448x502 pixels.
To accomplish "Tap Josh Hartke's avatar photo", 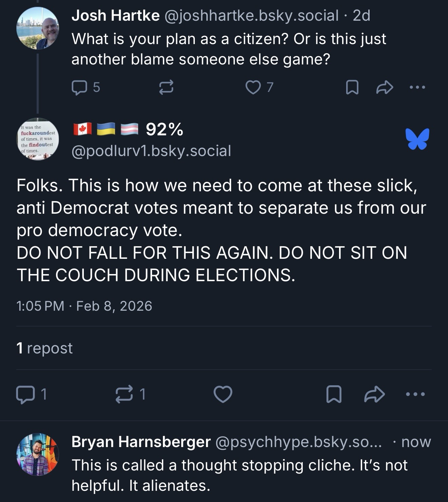I will tap(38, 28).
